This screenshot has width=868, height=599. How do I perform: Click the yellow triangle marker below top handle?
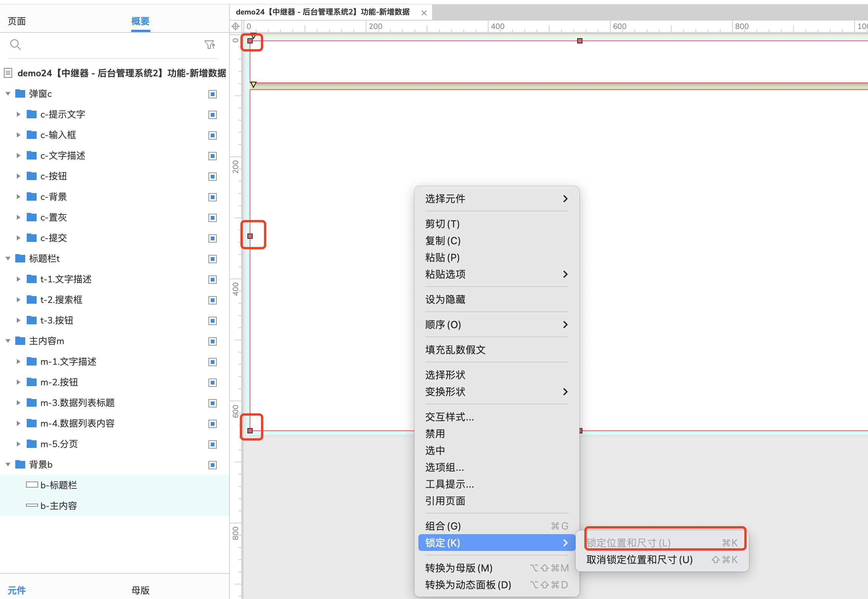(x=253, y=85)
